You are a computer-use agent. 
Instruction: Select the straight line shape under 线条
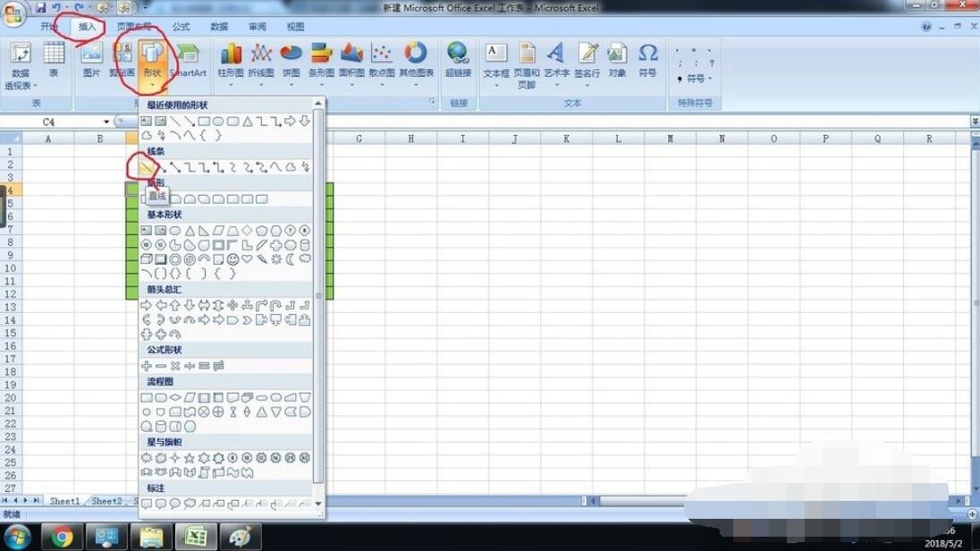(x=147, y=167)
